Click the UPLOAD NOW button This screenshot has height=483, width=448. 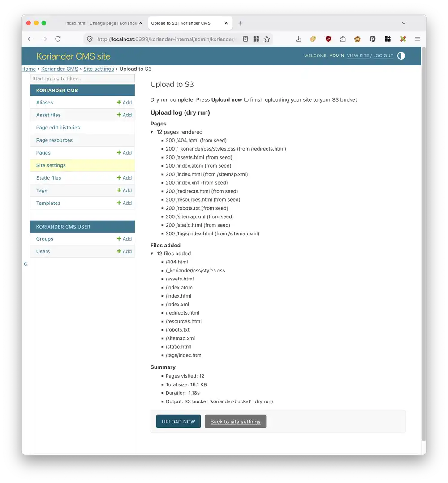178,422
